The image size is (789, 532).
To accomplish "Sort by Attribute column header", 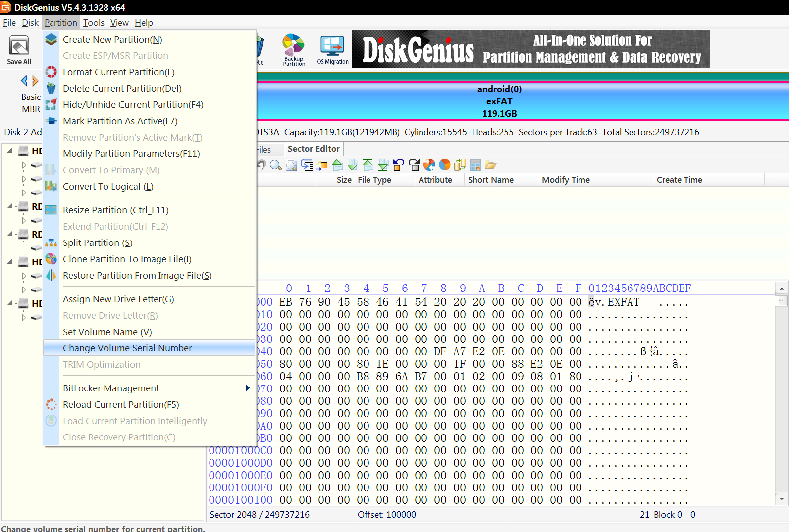I will [x=435, y=180].
